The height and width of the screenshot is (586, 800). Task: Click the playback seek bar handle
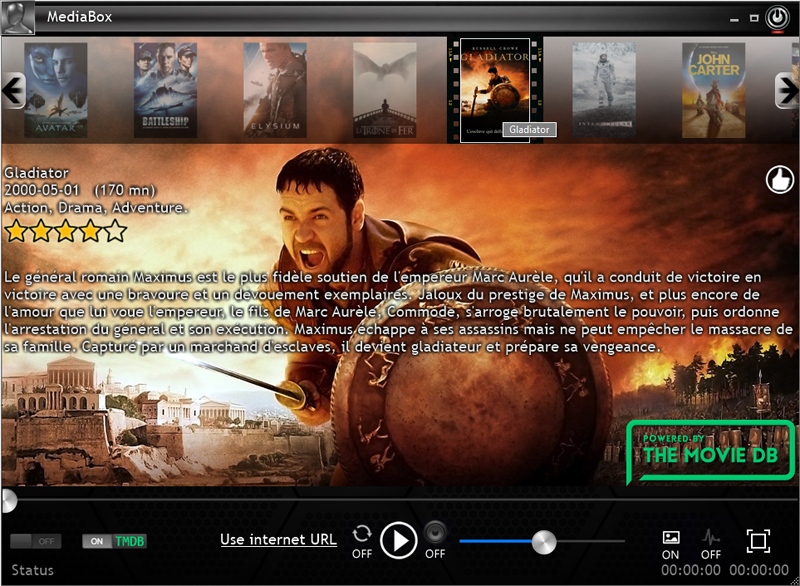pos(8,501)
